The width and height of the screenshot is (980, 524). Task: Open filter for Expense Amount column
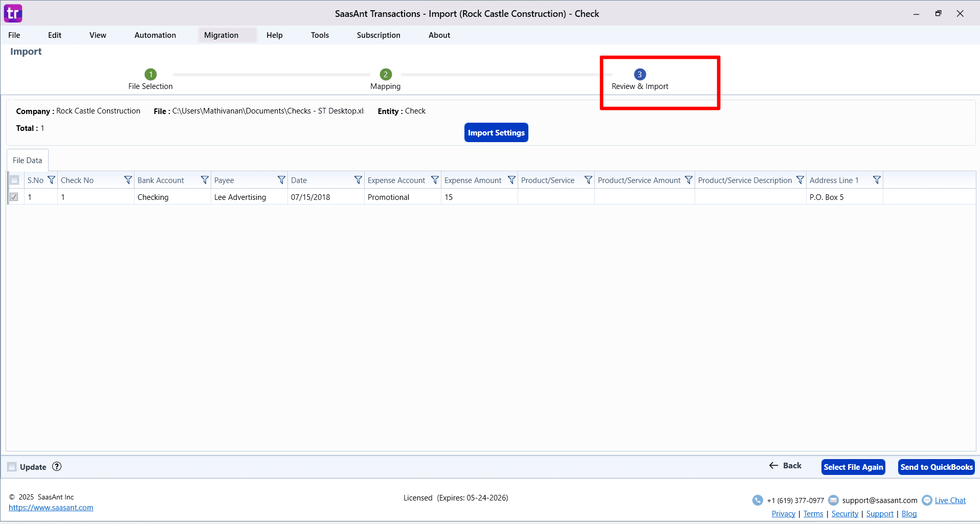tap(511, 180)
